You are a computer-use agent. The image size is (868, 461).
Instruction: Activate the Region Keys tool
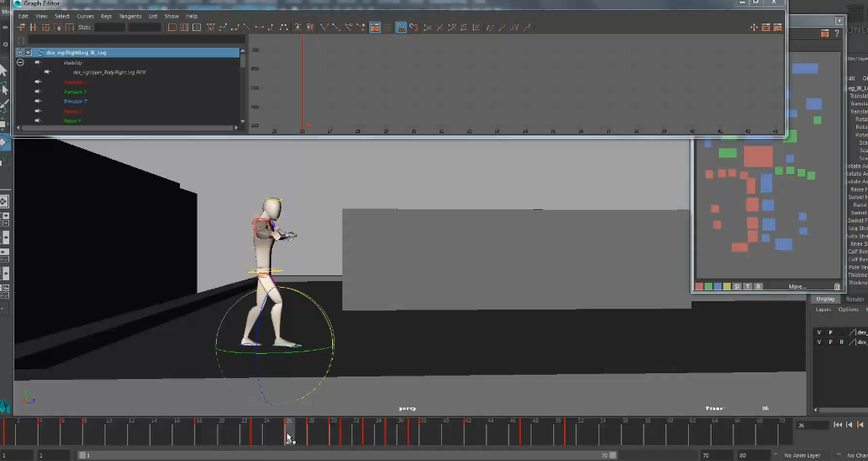pyautogui.click(x=58, y=27)
